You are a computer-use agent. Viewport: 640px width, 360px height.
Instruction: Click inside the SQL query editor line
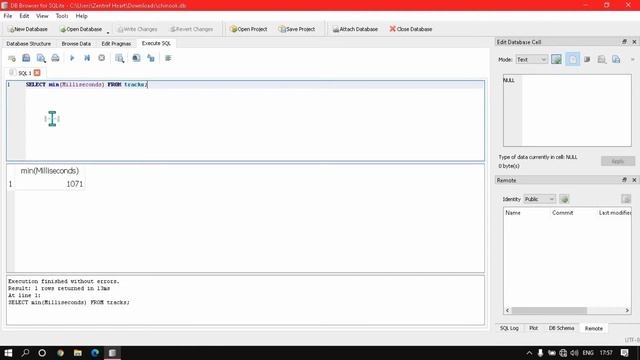point(255,84)
